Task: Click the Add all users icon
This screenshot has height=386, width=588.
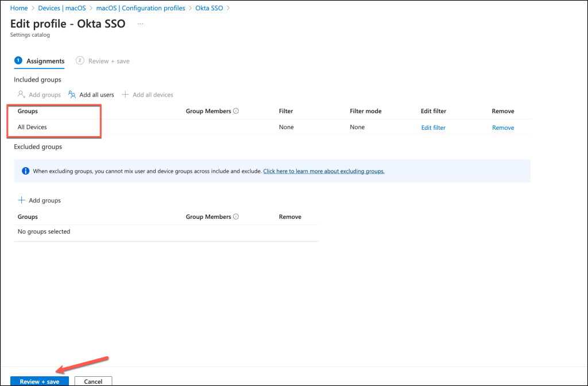Action: point(72,95)
